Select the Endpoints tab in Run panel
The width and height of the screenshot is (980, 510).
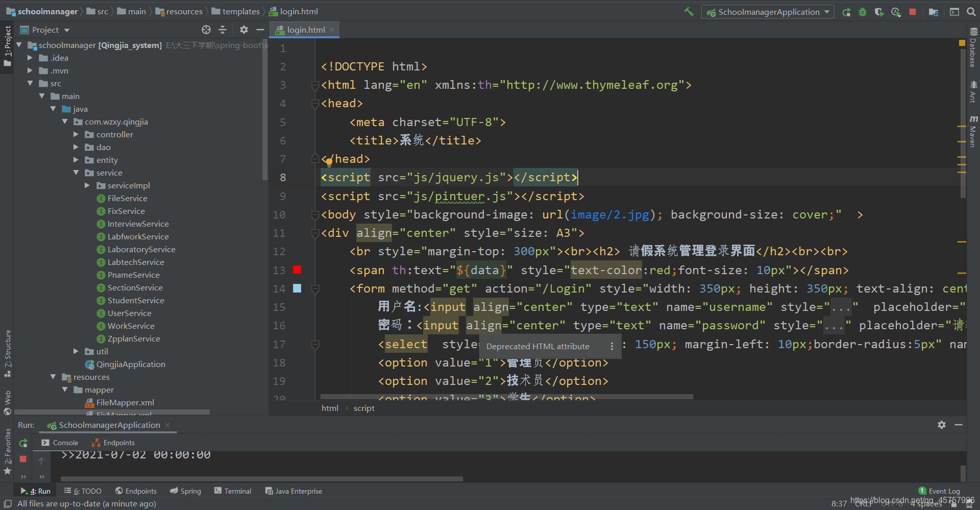coord(113,443)
